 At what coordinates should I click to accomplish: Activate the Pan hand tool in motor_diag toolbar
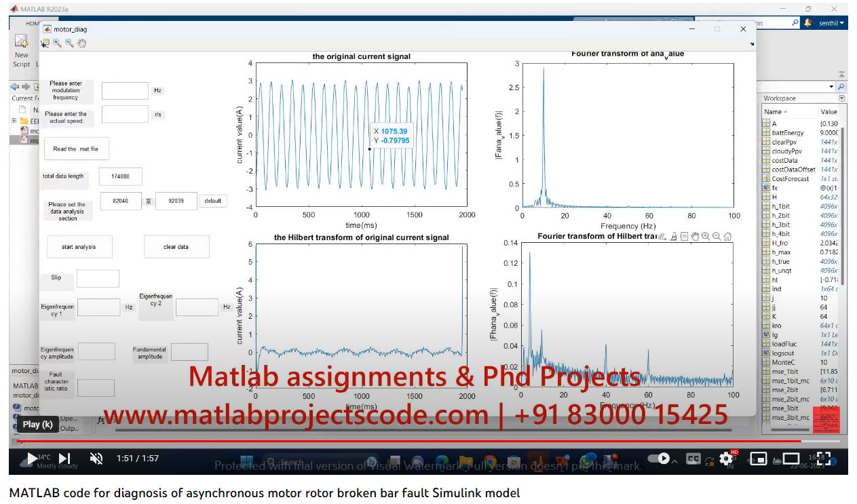pos(81,43)
